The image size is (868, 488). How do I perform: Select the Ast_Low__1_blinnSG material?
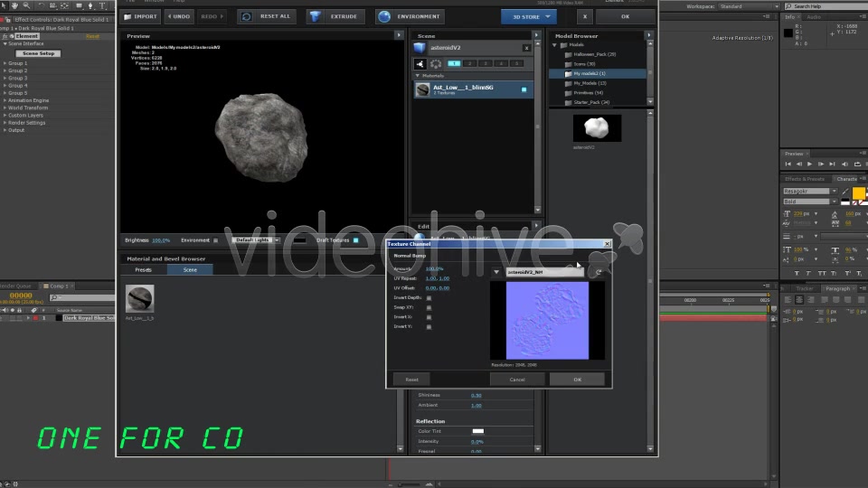pos(473,89)
